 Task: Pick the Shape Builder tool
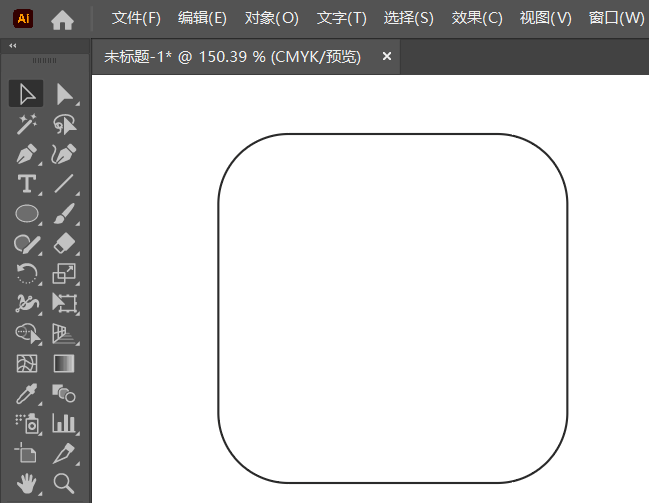pyautogui.click(x=27, y=334)
